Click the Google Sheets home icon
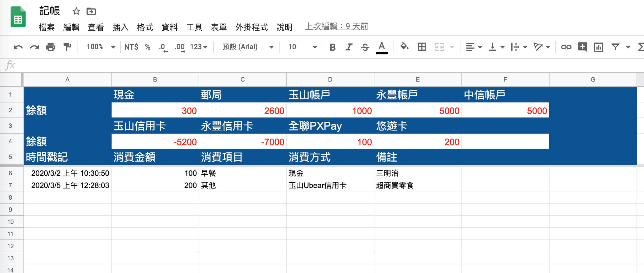Image resolution: width=644 pixels, height=273 pixels. point(18,17)
